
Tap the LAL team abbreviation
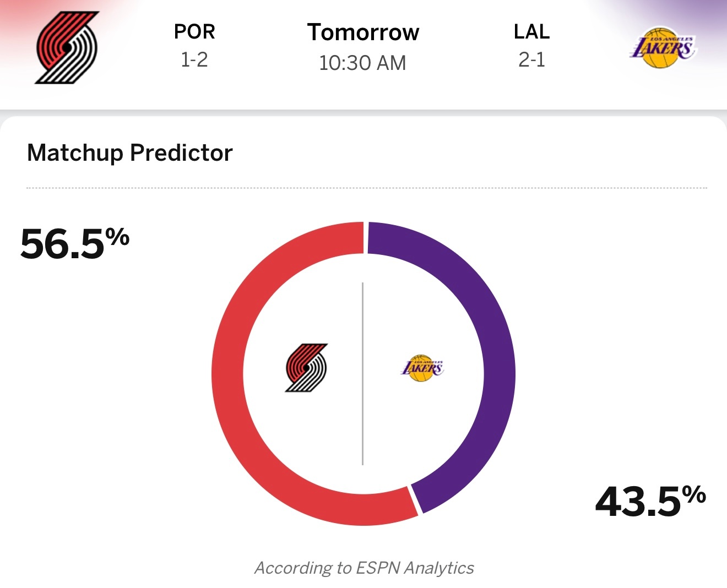pos(531,32)
